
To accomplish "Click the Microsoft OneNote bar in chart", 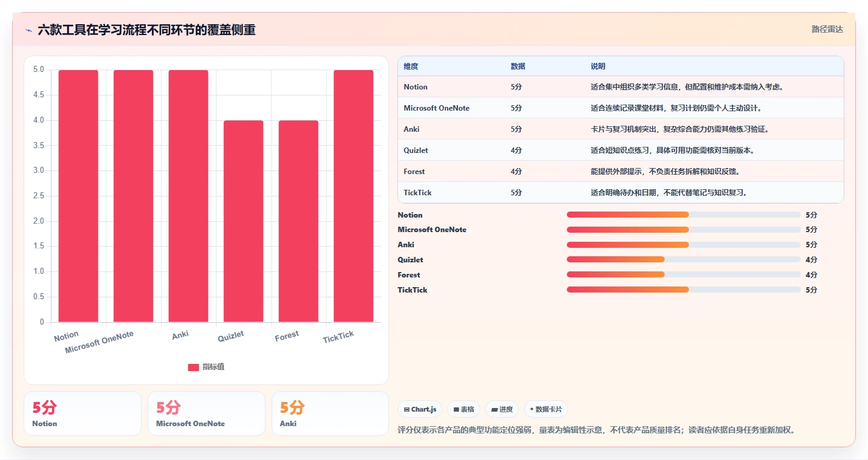I will click(x=133, y=196).
